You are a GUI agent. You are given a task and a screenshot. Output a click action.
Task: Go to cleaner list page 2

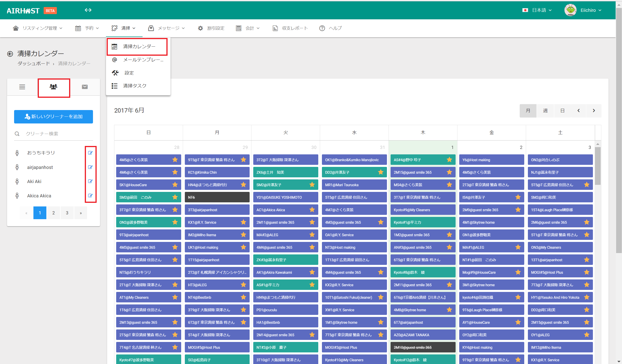pyautogui.click(x=54, y=213)
